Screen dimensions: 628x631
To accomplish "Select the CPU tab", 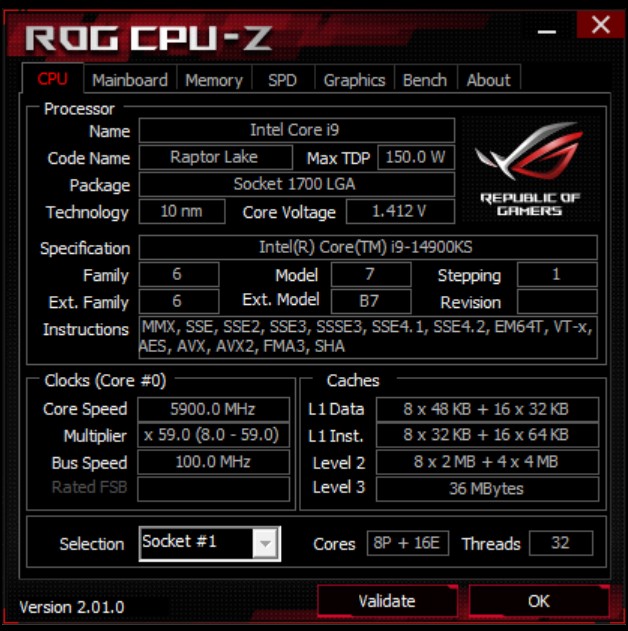I will pos(53,78).
